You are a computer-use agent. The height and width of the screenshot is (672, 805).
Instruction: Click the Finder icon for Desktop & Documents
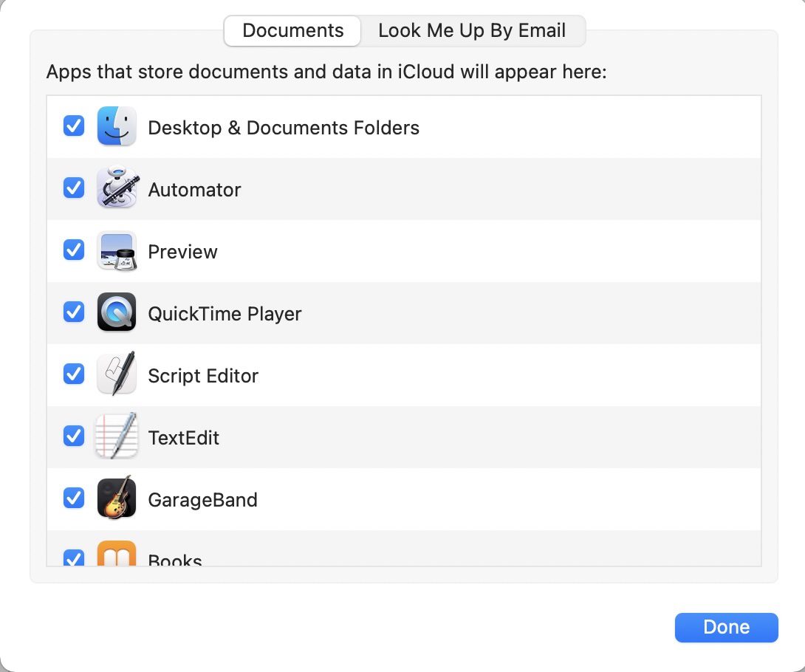coord(117,127)
